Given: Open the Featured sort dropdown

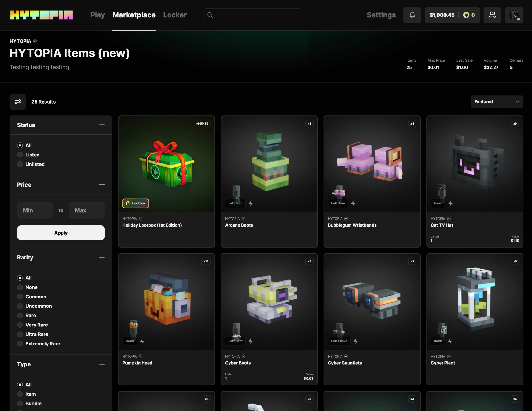Looking at the screenshot, I should coord(497,102).
